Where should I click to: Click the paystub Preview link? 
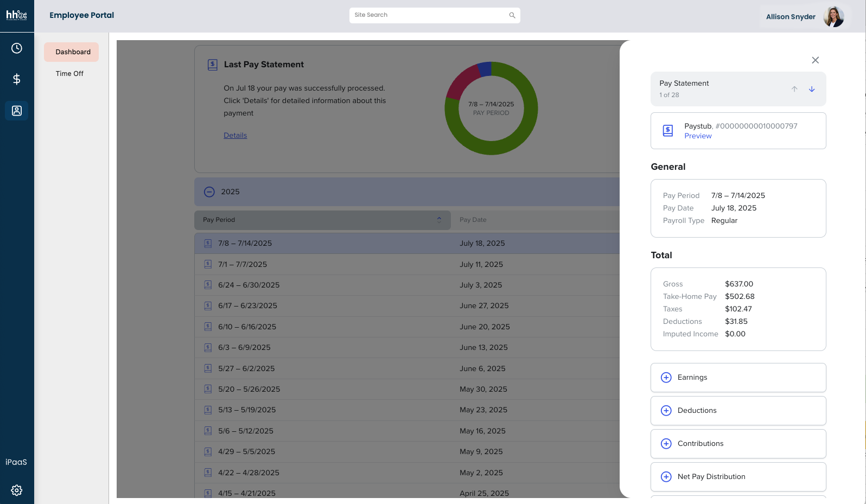point(698,136)
